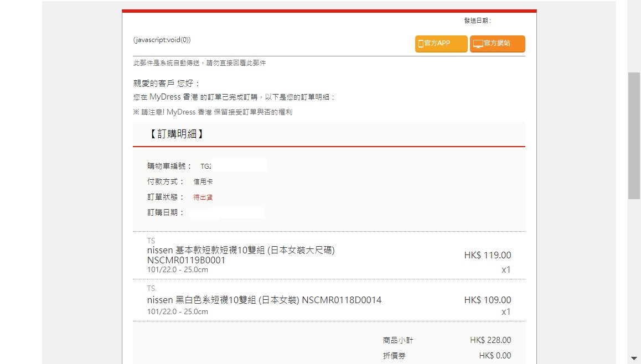
Task: Click the 此郵件是系統自動傳送 notice line
Action: [199, 63]
